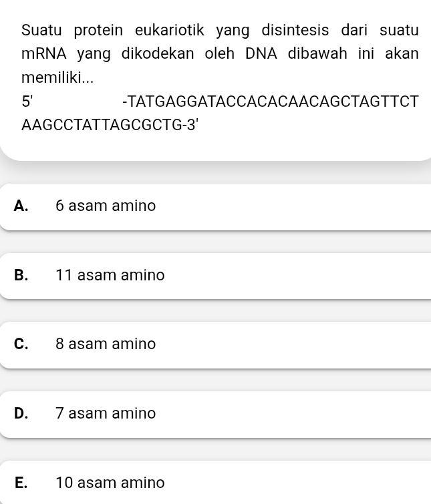Click the word "memiliki..." in the question
The image size is (431, 504).
(x=57, y=78)
